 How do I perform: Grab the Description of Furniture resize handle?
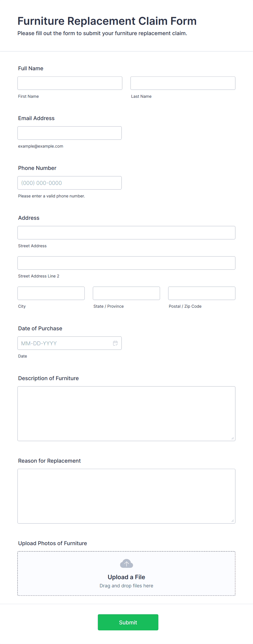click(233, 438)
